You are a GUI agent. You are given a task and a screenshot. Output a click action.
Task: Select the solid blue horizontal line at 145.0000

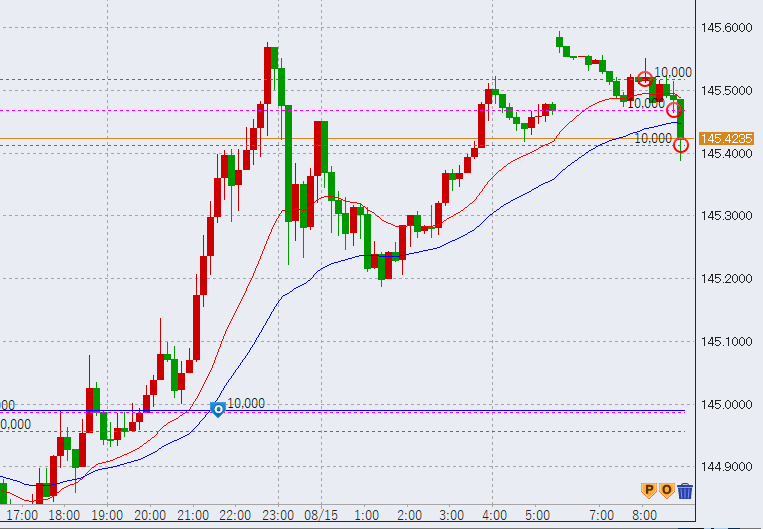pos(400,410)
